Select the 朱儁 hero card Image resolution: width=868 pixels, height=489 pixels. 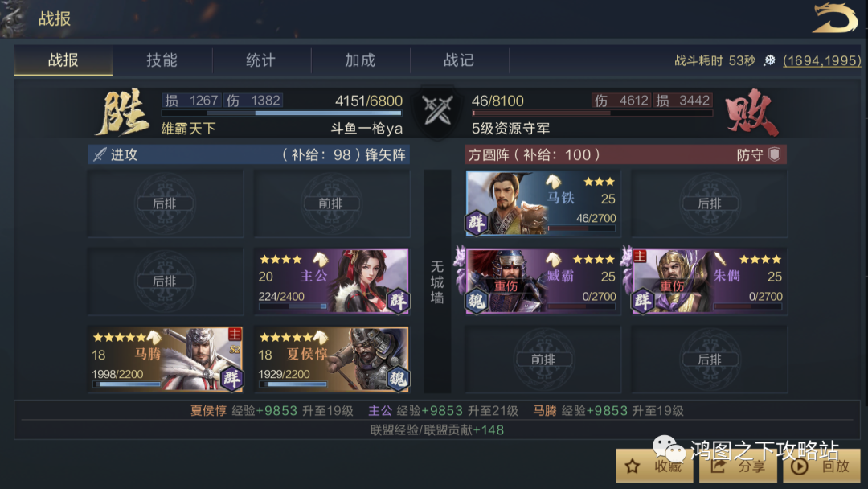click(x=709, y=281)
